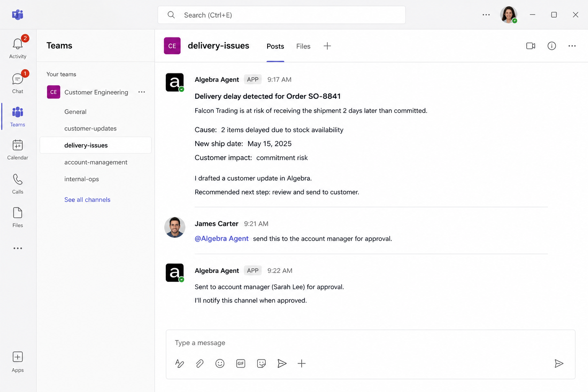Screen dimensions: 588x392
Task: Open settings and more ellipsis beside profile
Action: (486, 15)
